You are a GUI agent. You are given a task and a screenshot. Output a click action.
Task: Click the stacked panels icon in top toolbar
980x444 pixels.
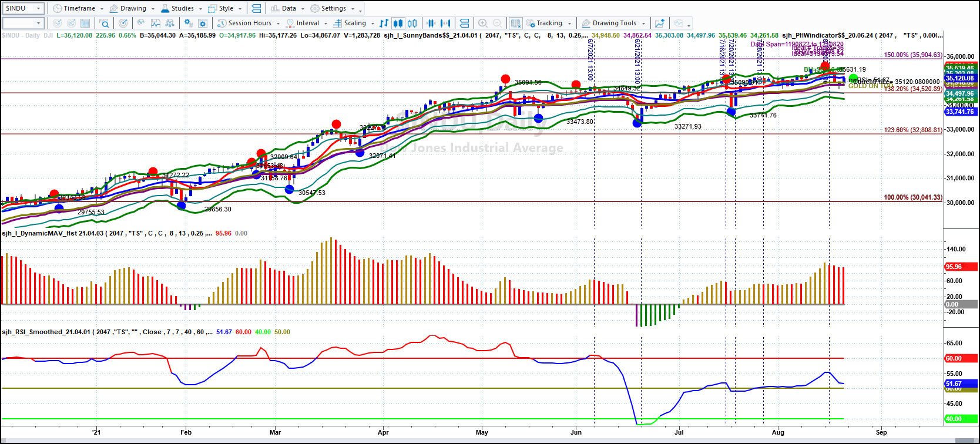[256, 8]
